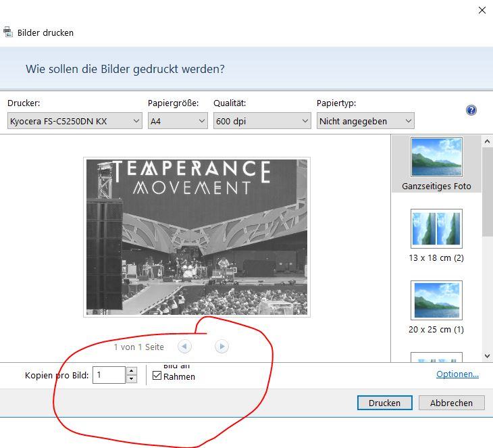Go to next page arrow in preview

click(222, 347)
